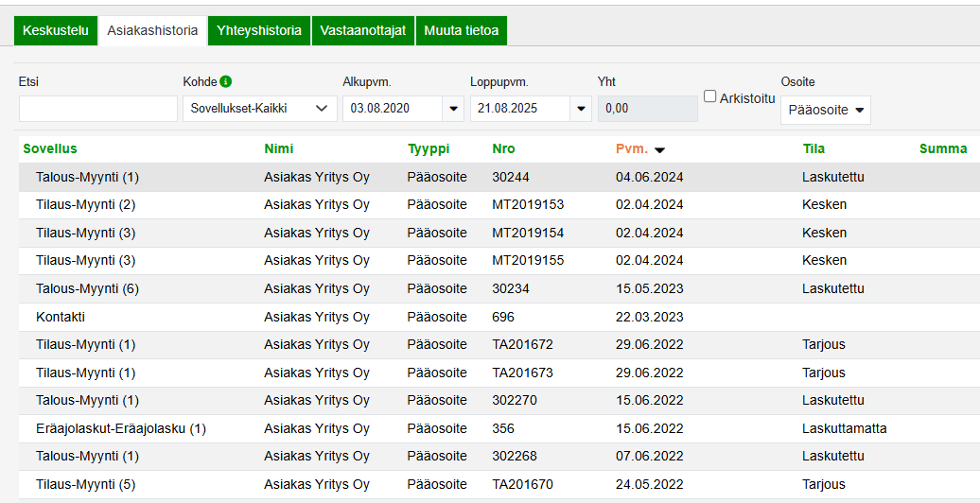980x503 pixels.
Task: Open the Eräajolaskut-Eräajolasku (1) row
Action: click(x=121, y=428)
